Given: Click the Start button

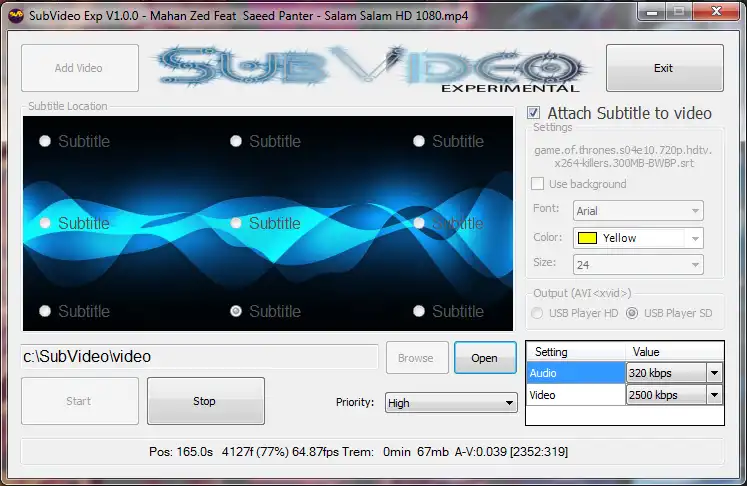Looking at the screenshot, I should (80, 401).
